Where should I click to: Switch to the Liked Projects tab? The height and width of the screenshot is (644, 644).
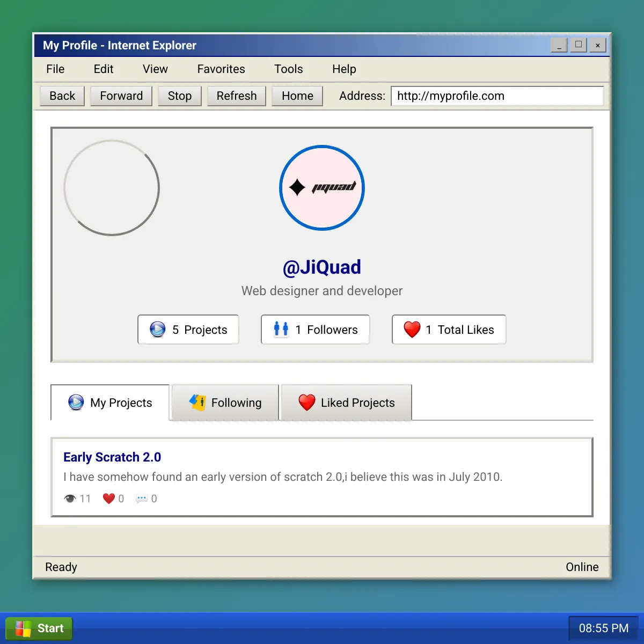[x=347, y=402]
